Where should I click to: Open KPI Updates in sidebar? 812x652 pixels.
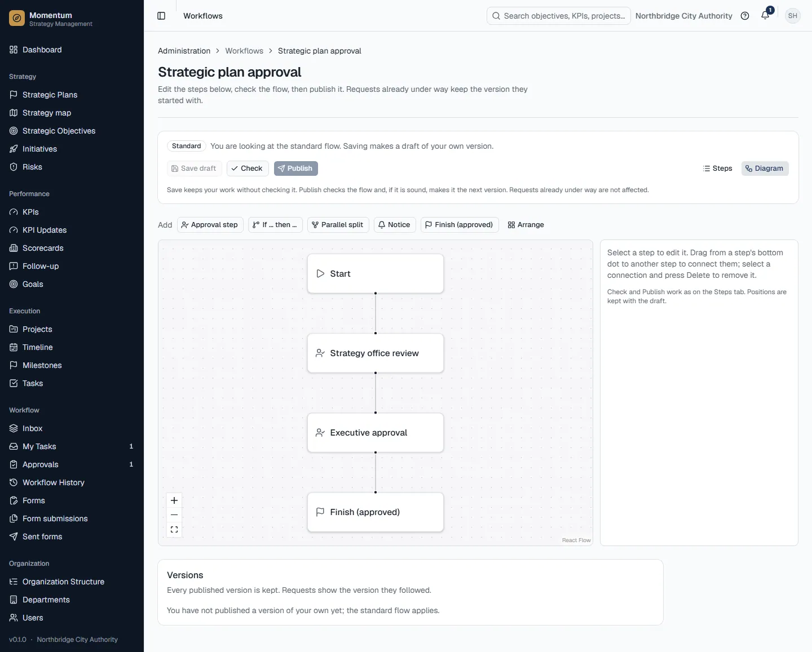72,230
